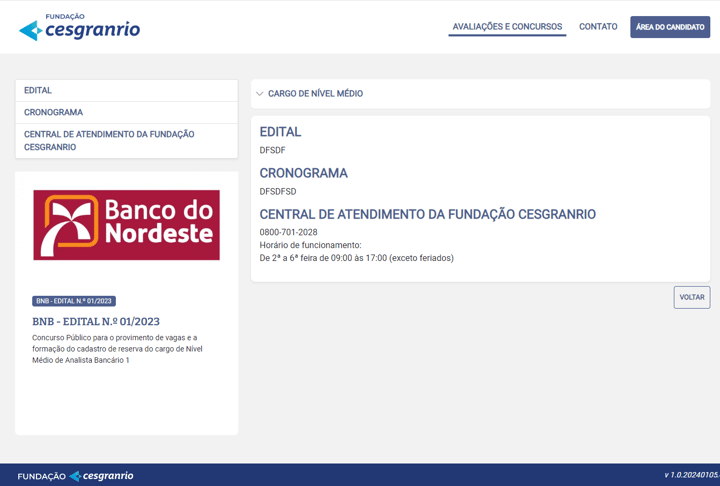Open the BNB - EDITAL N.º 01/2023 title
The image size is (720, 486).
tap(96, 322)
